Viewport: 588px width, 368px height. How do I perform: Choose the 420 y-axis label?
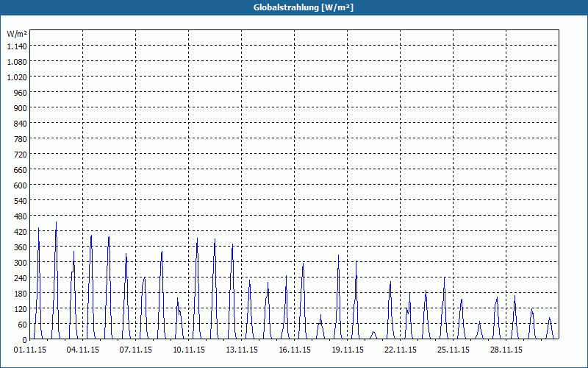(x=21, y=232)
